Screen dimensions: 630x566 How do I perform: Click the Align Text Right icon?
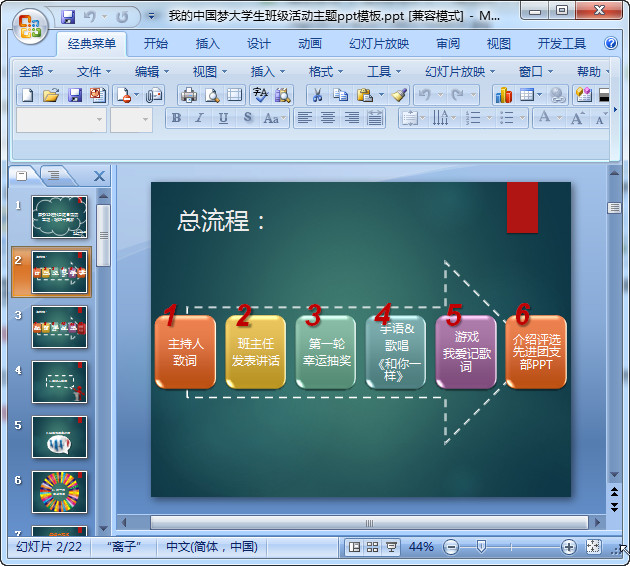coord(352,118)
